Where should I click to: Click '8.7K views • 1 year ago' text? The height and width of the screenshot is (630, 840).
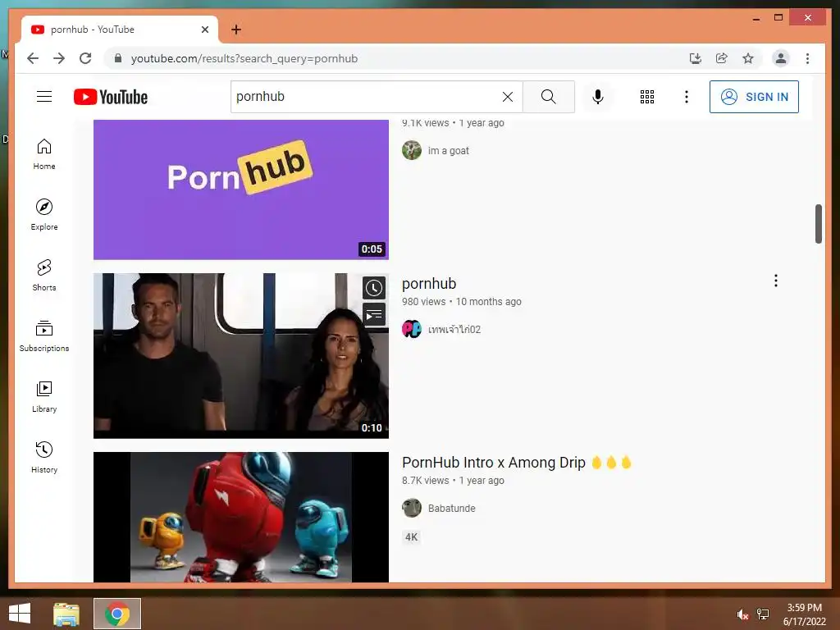point(453,481)
